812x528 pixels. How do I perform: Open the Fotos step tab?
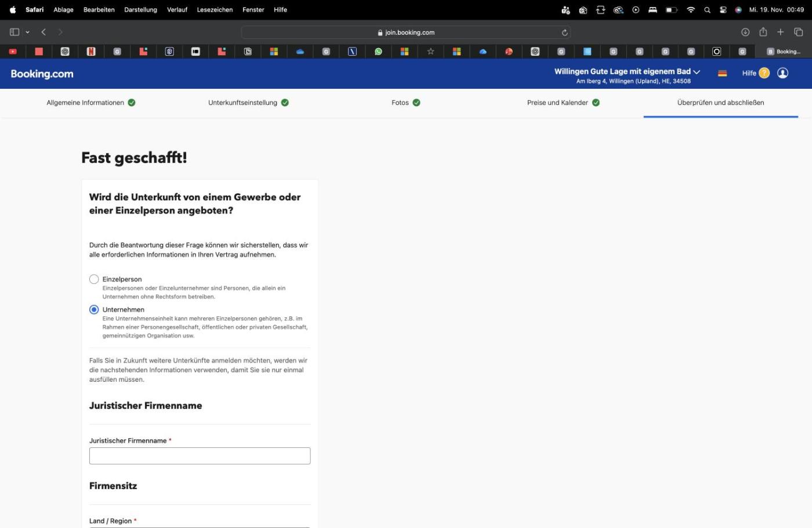pos(400,103)
